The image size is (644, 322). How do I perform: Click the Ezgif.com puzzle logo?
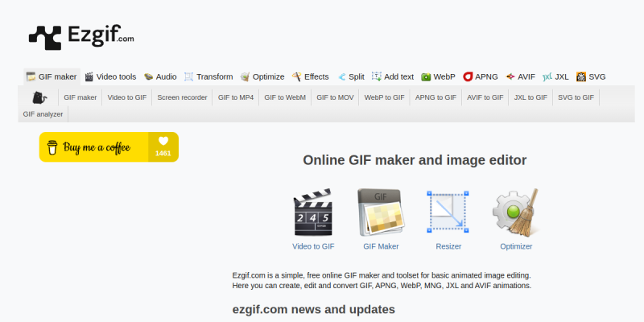point(81,37)
